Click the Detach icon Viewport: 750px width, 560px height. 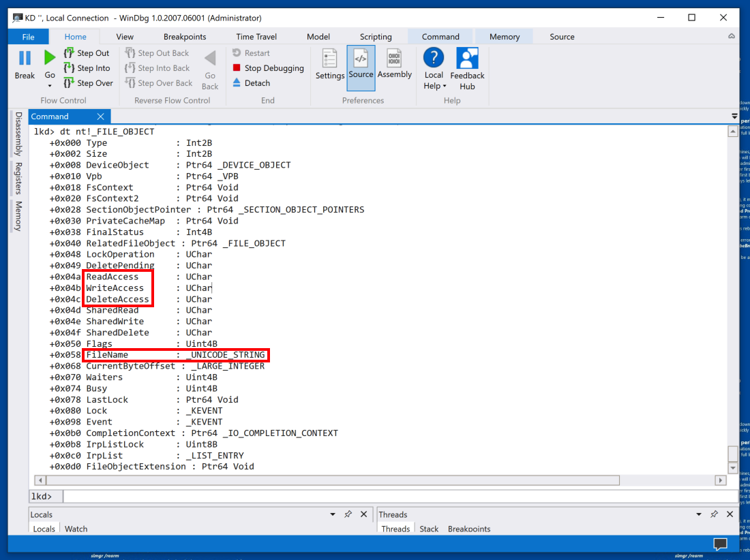tap(237, 83)
